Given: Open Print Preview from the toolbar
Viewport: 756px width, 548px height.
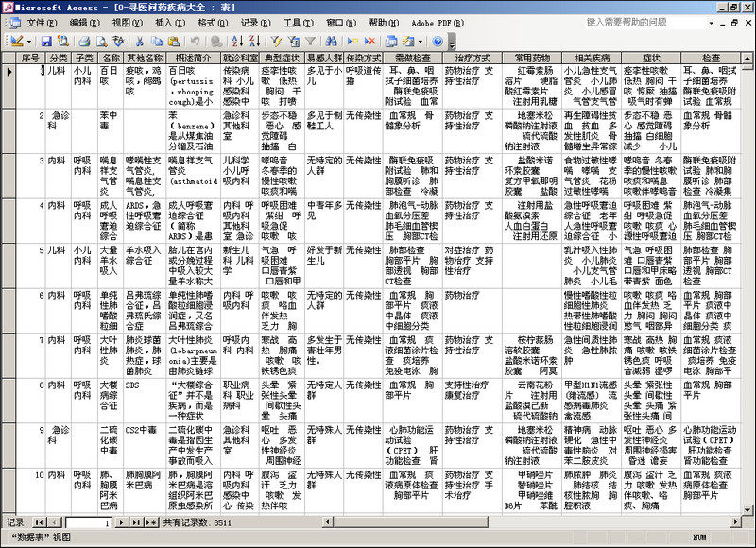Looking at the screenshot, I should (x=101, y=42).
